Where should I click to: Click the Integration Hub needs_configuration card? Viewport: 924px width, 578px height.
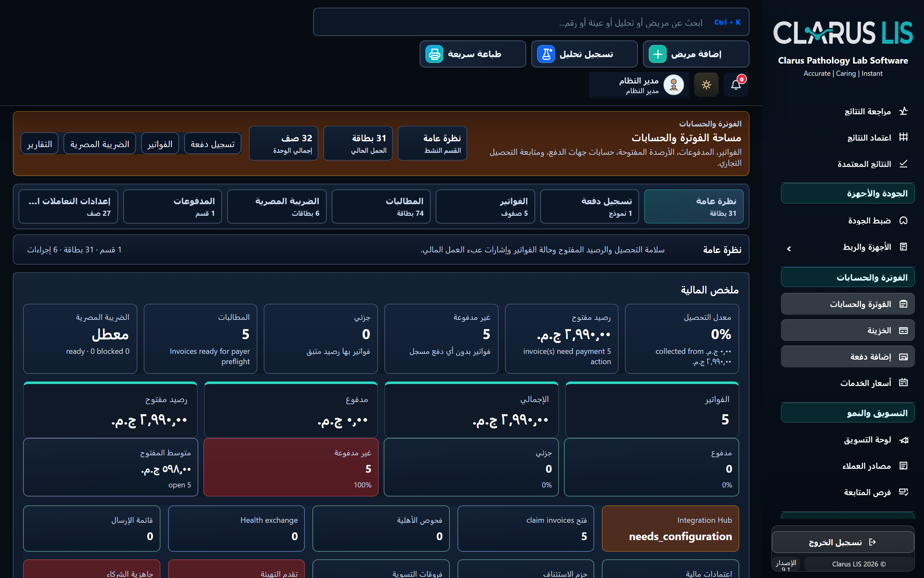coord(671,529)
